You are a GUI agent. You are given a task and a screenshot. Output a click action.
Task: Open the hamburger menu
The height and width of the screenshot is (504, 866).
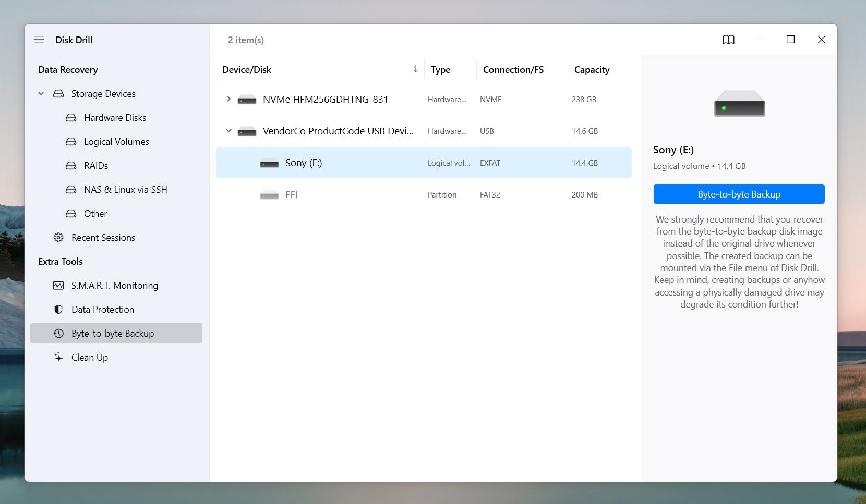click(39, 40)
